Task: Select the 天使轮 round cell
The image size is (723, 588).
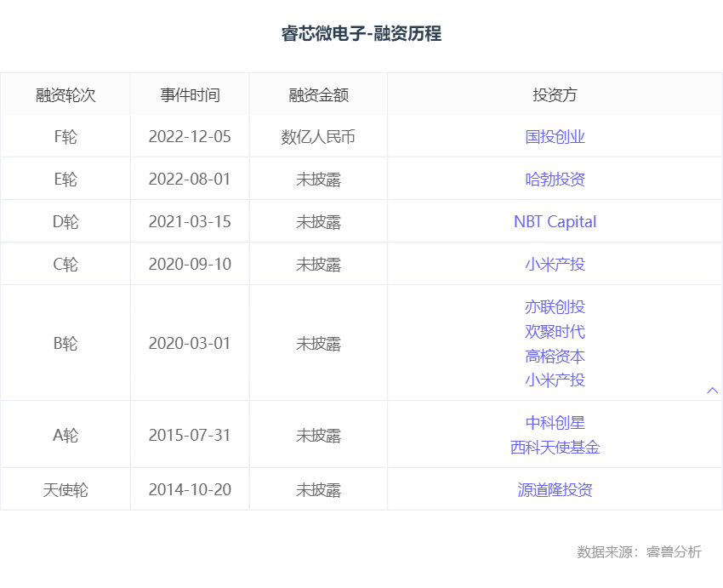Action: click(x=65, y=490)
